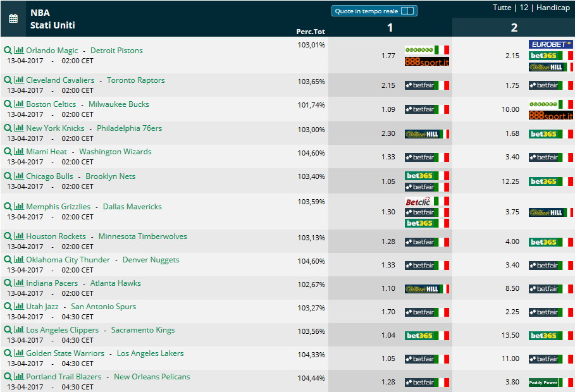Click the 13.50 odds for Sacramento Kings
This screenshot has height=392, width=575.
tap(510, 336)
